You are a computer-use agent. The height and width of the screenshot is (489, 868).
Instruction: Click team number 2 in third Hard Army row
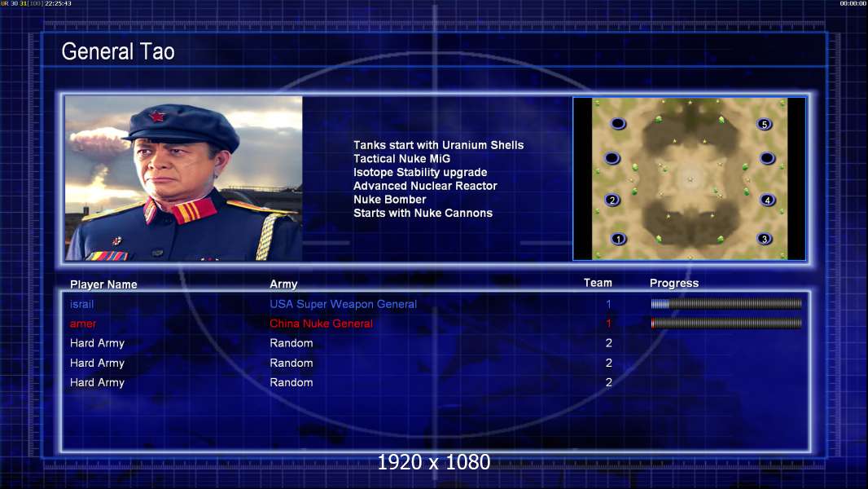tap(609, 383)
